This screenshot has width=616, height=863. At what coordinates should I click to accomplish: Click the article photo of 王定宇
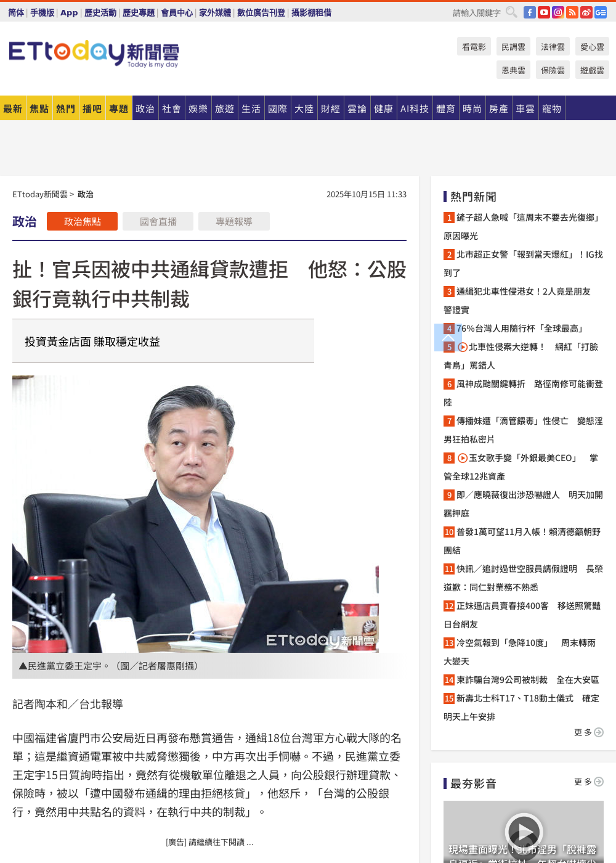pyautogui.click(x=195, y=513)
